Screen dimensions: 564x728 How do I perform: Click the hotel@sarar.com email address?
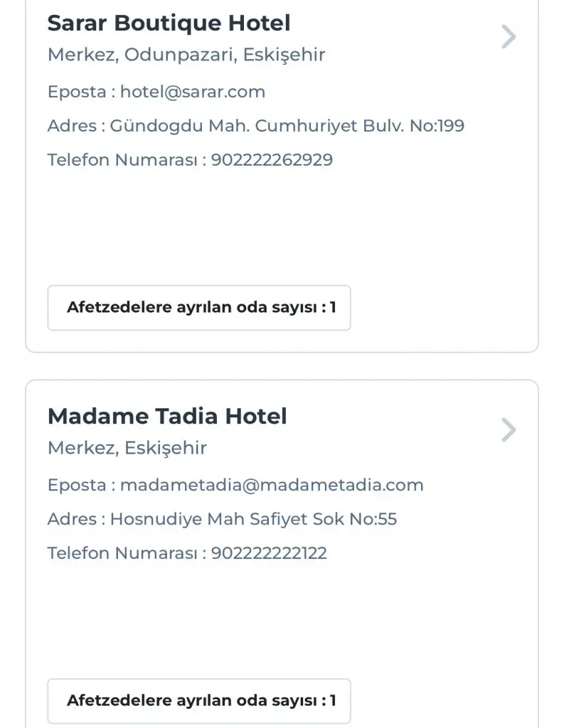[193, 92]
